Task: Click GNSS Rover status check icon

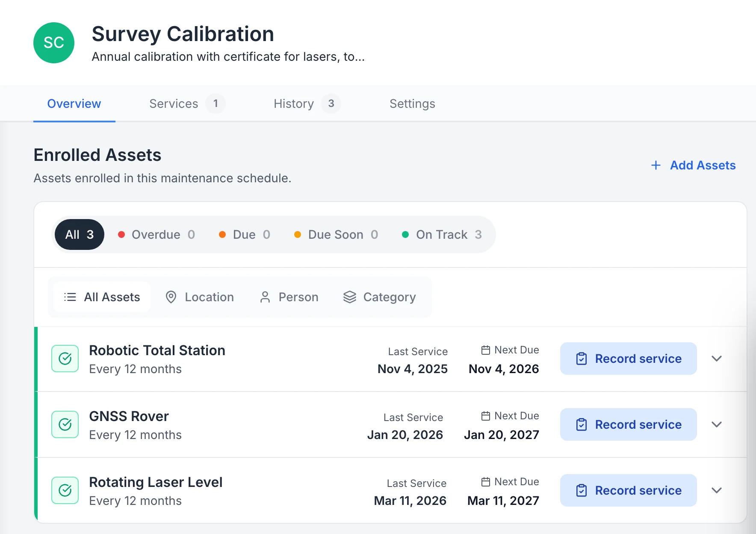Action: [65, 424]
